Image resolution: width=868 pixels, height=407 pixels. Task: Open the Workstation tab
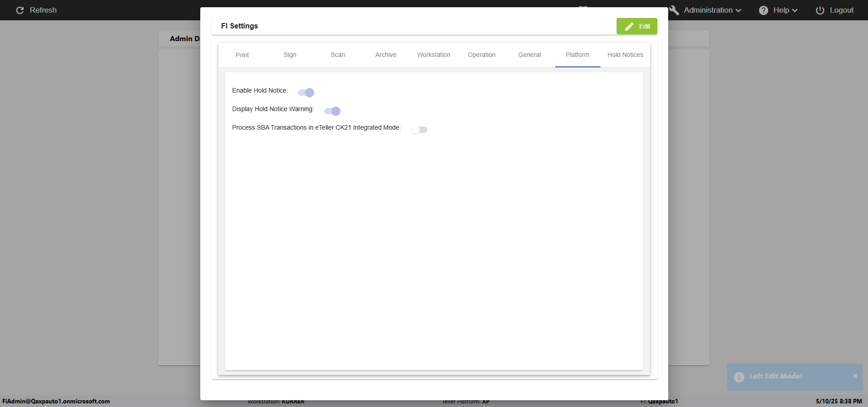[x=434, y=55]
